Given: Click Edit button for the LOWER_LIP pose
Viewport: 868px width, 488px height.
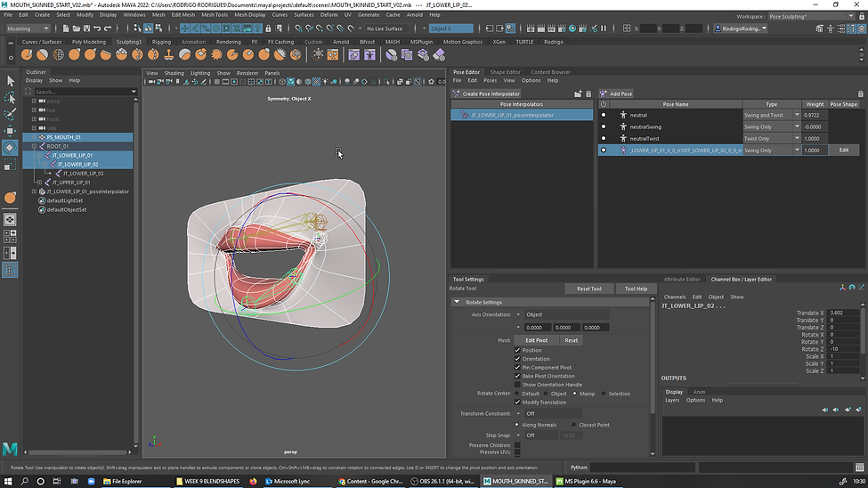Looking at the screenshot, I should click(844, 150).
